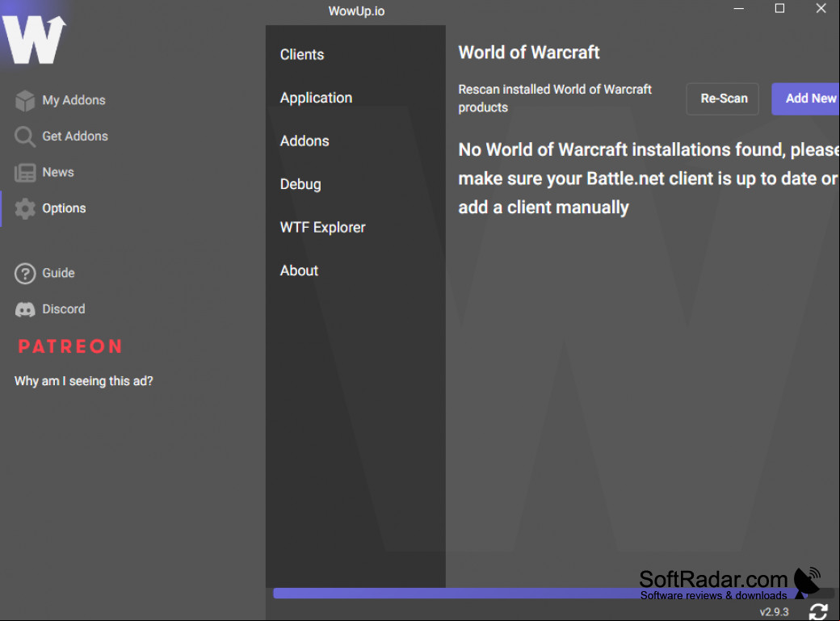Maximize the WowUp.io window
The height and width of the screenshot is (621, 840).
click(x=780, y=9)
